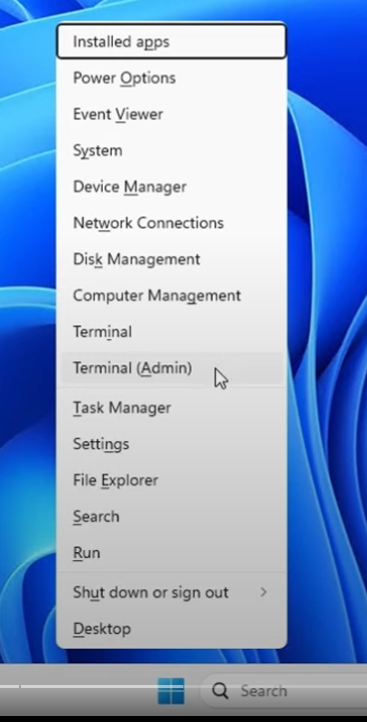The width and height of the screenshot is (367, 722).
Task: Open Task Manager
Action: coord(171,408)
